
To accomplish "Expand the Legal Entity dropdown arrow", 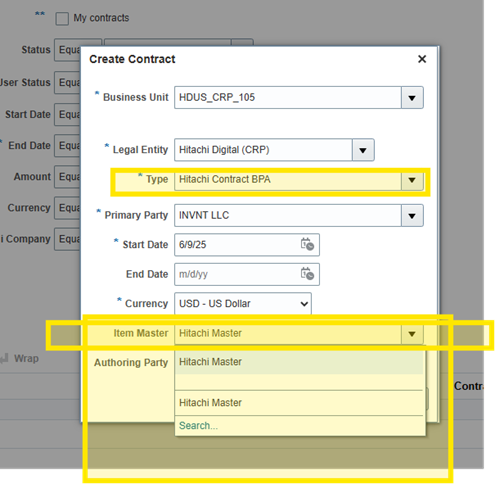I will [363, 150].
